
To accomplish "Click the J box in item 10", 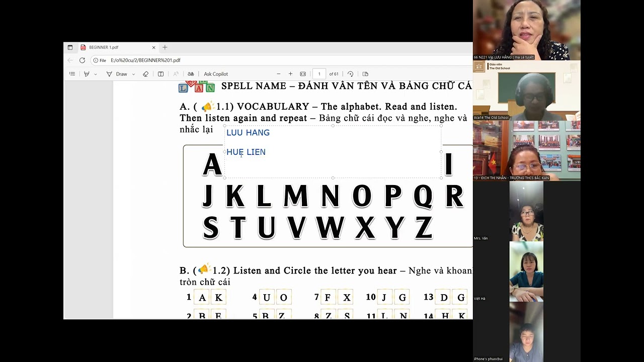I will [x=384, y=298].
